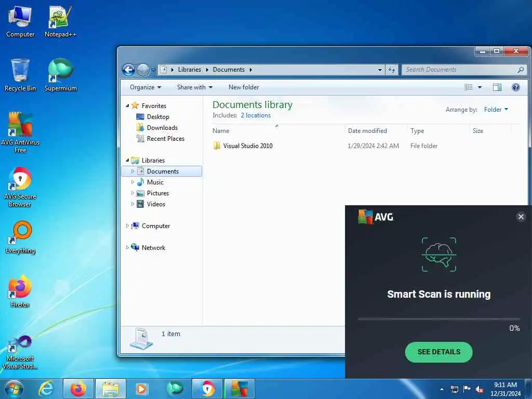The height and width of the screenshot is (399, 532).
Task: Go back in Explorer navigation
Action: 129,70
